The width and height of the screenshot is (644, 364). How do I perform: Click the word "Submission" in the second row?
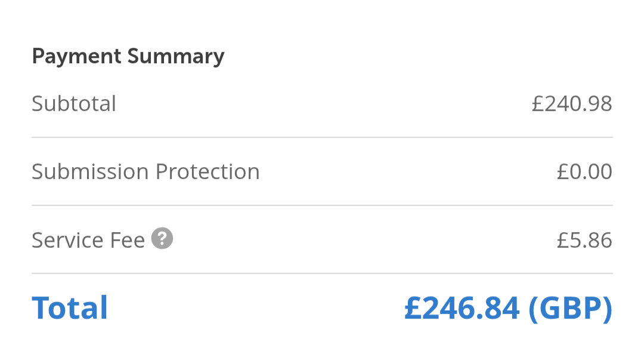(x=91, y=172)
